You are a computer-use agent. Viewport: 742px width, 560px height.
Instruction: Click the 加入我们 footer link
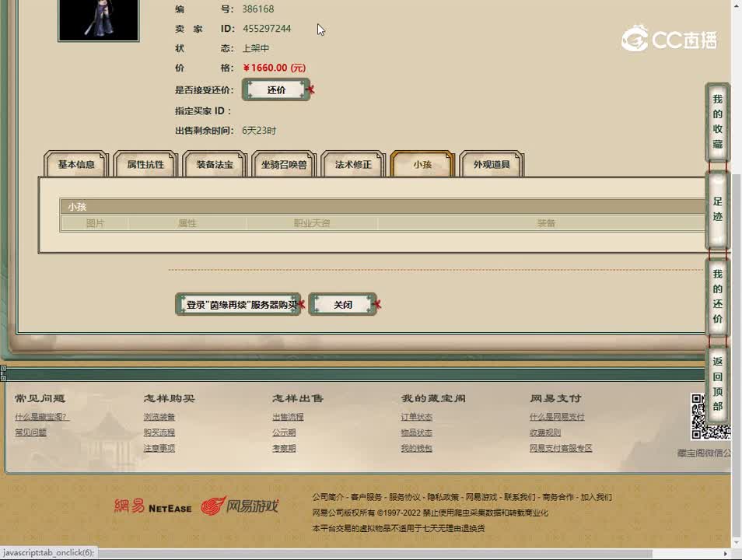(x=597, y=497)
